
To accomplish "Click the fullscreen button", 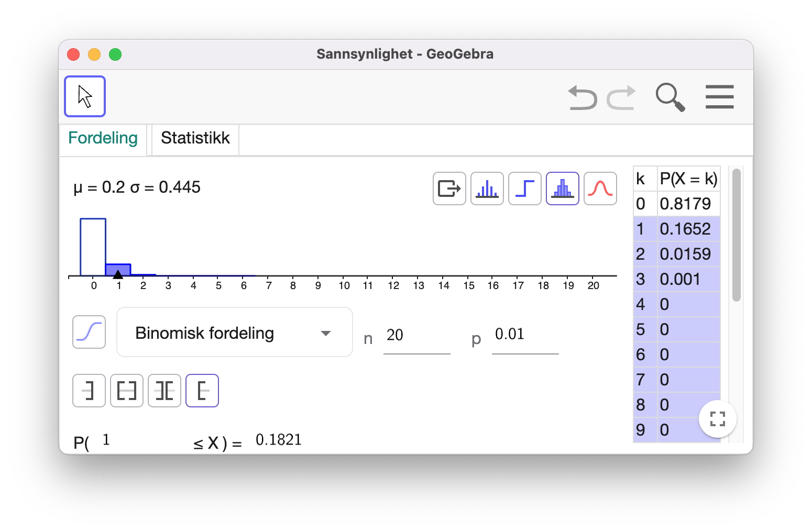I will pos(718,419).
